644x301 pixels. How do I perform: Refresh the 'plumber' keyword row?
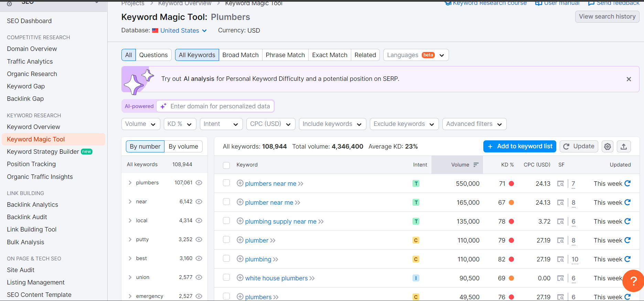coord(627,240)
